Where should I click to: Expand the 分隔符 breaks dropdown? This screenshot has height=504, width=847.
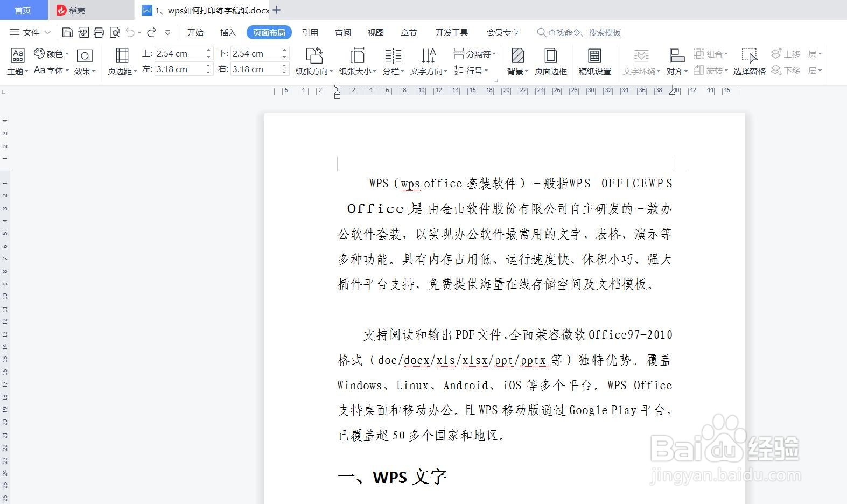pyautogui.click(x=494, y=54)
